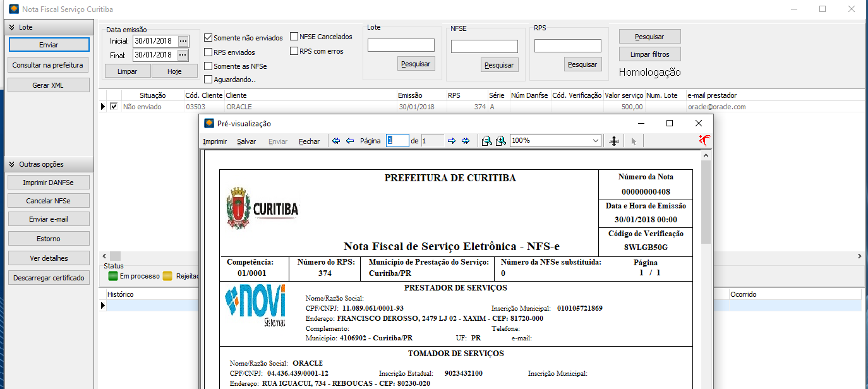Jump to last page in preview
The height and width of the screenshot is (389, 868).
pyautogui.click(x=466, y=141)
